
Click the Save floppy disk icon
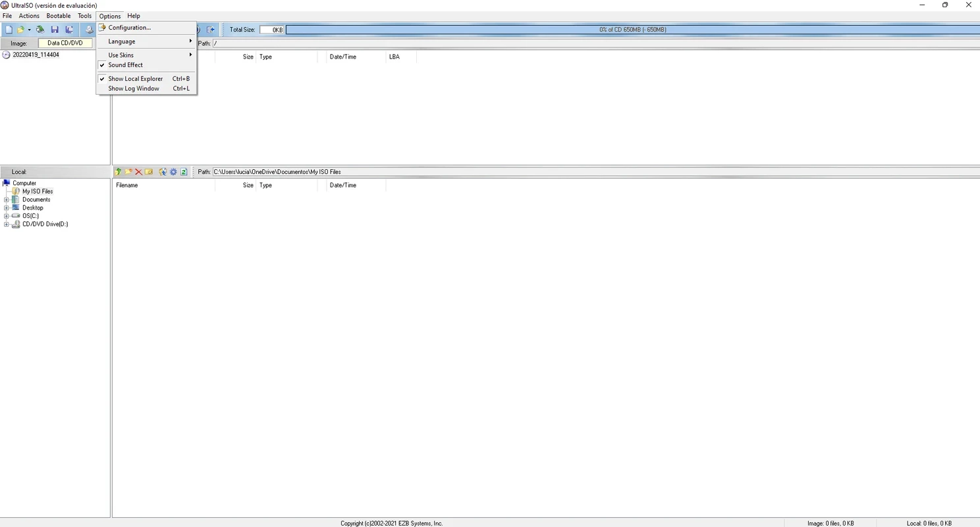[55, 30]
